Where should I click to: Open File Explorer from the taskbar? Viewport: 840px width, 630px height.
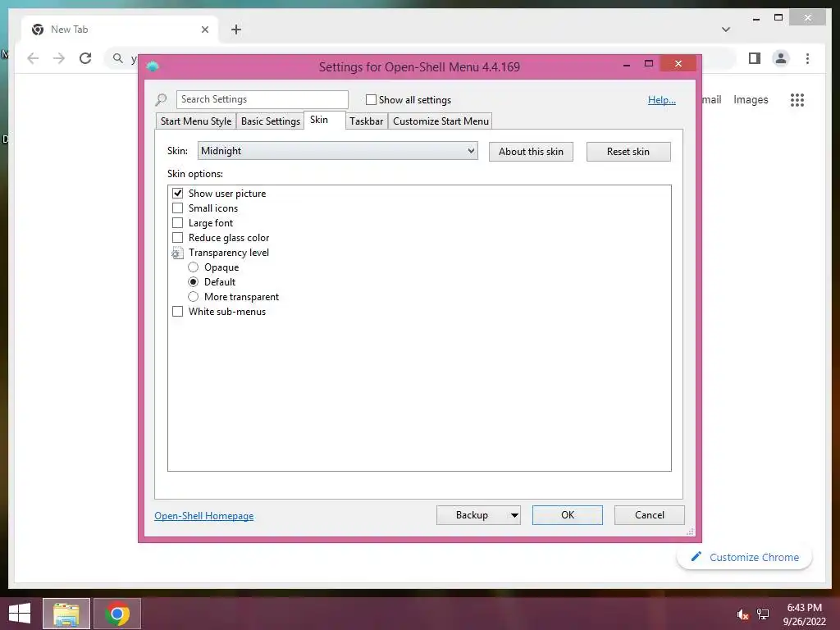pos(66,614)
